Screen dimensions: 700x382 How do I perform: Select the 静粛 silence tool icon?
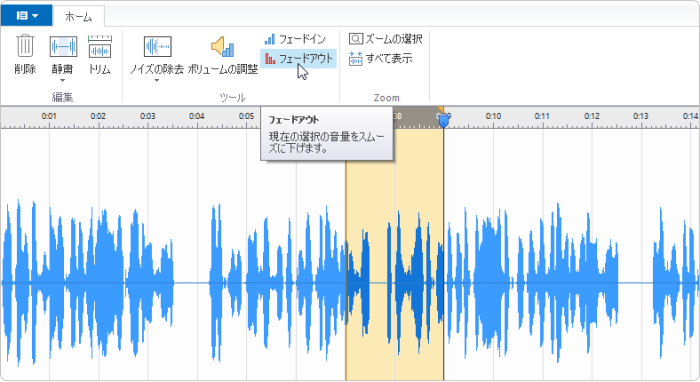pyautogui.click(x=63, y=47)
